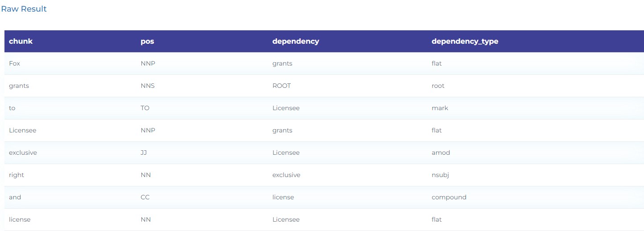Viewport: 644px width, 231px height.
Task: Select the amod dependency type cell
Action: click(x=441, y=153)
